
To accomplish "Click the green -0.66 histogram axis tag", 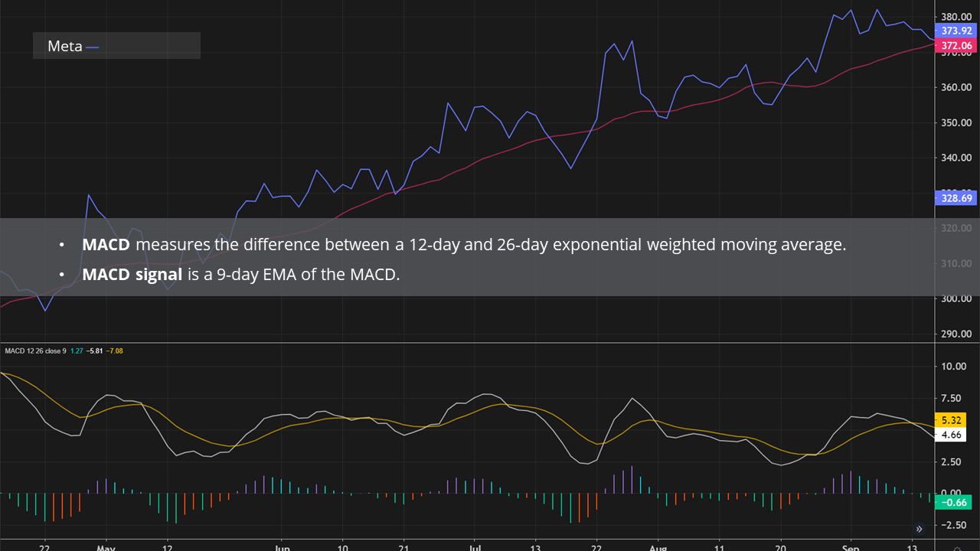I will pyautogui.click(x=953, y=502).
